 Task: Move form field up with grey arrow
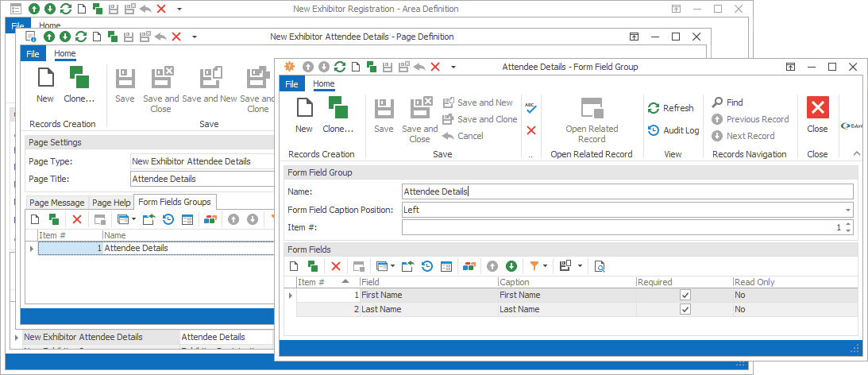(x=492, y=266)
